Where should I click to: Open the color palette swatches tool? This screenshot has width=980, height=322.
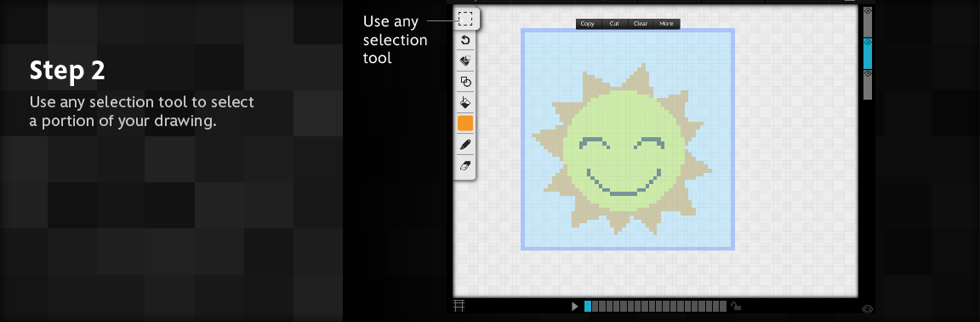pyautogui.click(x=465, y=60)
